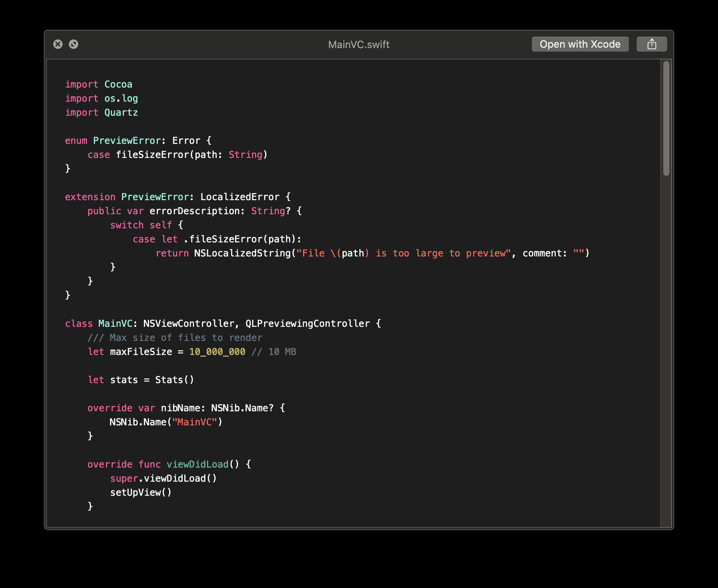Image resolution: width=718 pixels, height=588 pixels.
Task: Click the 'import Quartz' line
Action: (101, 113)
